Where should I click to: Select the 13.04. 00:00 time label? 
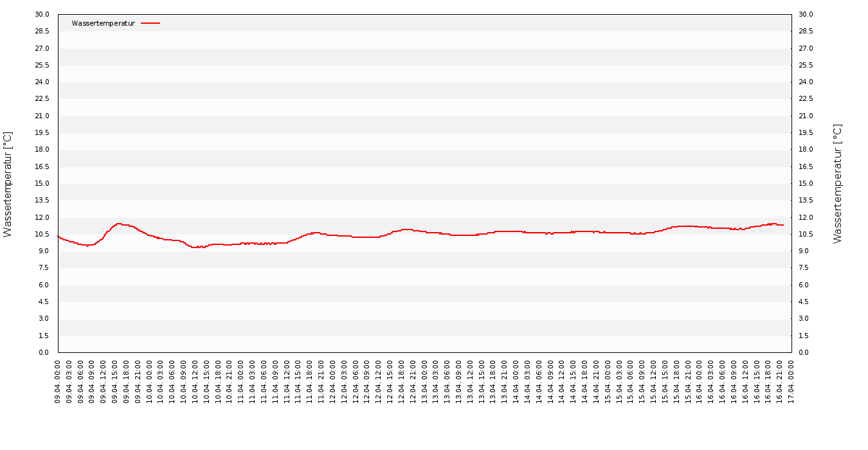(x=424, y=381)
